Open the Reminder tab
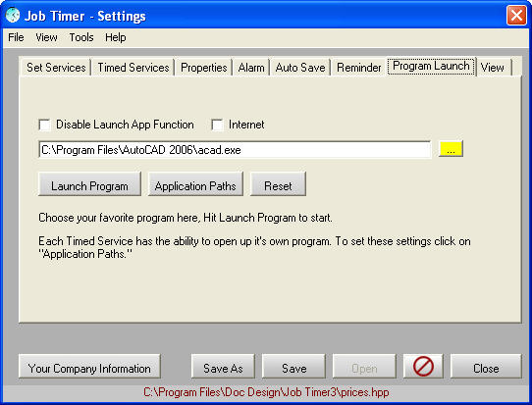The width and height of the screenshot is (532, 405). tap(359, 68)
